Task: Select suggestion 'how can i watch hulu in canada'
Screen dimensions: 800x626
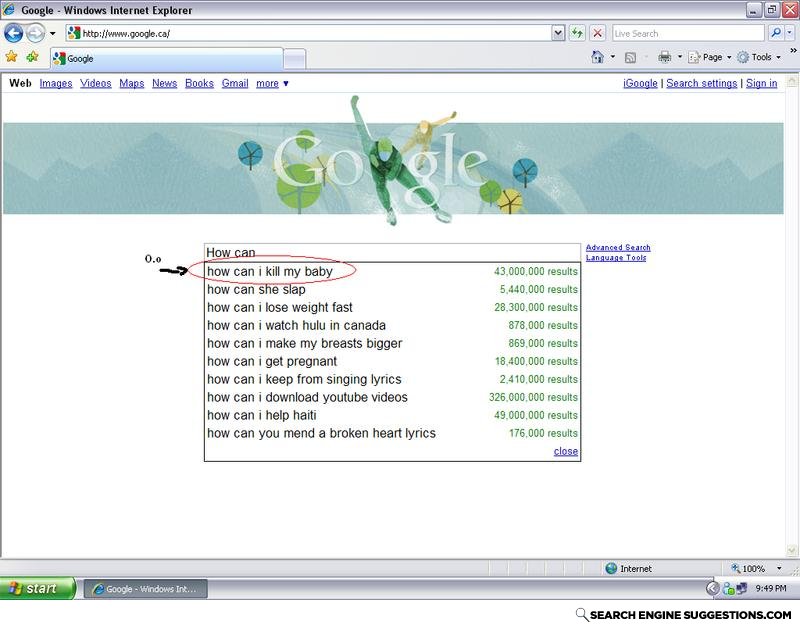Action: coord(392,325)
